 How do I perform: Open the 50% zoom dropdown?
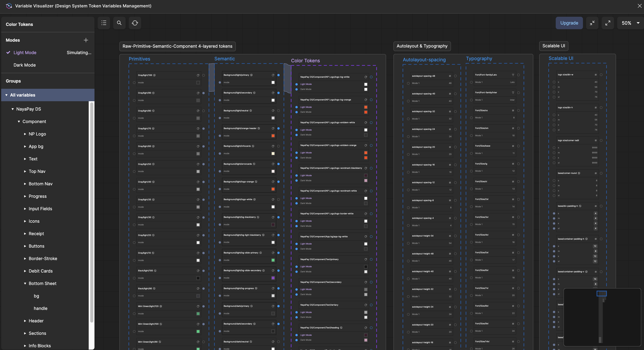click(x=630, y=23)
